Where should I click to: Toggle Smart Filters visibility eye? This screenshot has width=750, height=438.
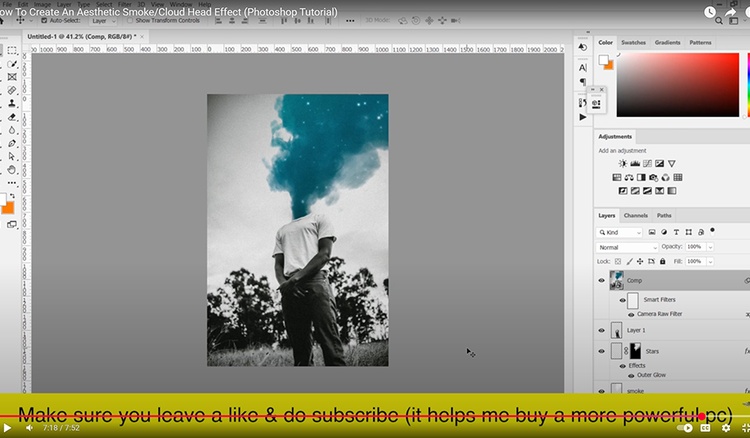[x=622, y=300]
